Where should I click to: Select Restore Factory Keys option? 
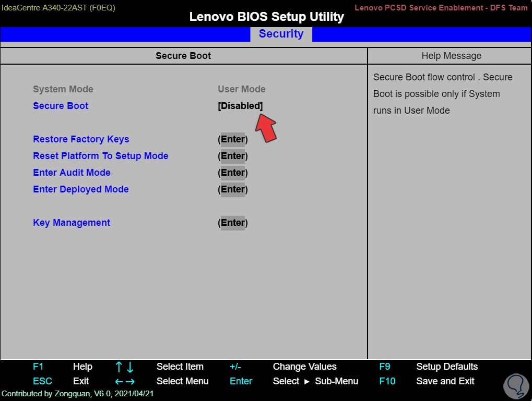81,139
